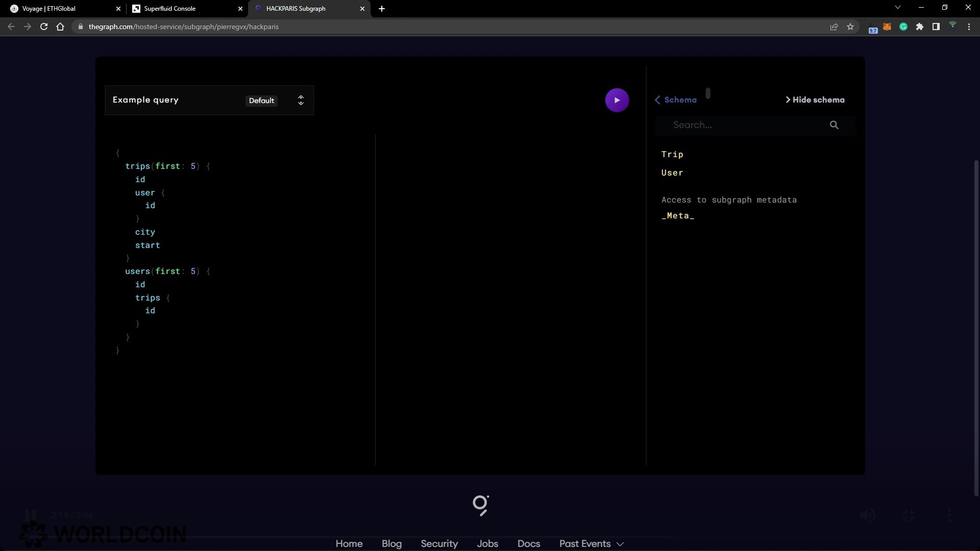Image resolution: width=980 pixels, height=551 pixels.
Task: Open the Extensions puzzle menu
Action: [920, 27]
